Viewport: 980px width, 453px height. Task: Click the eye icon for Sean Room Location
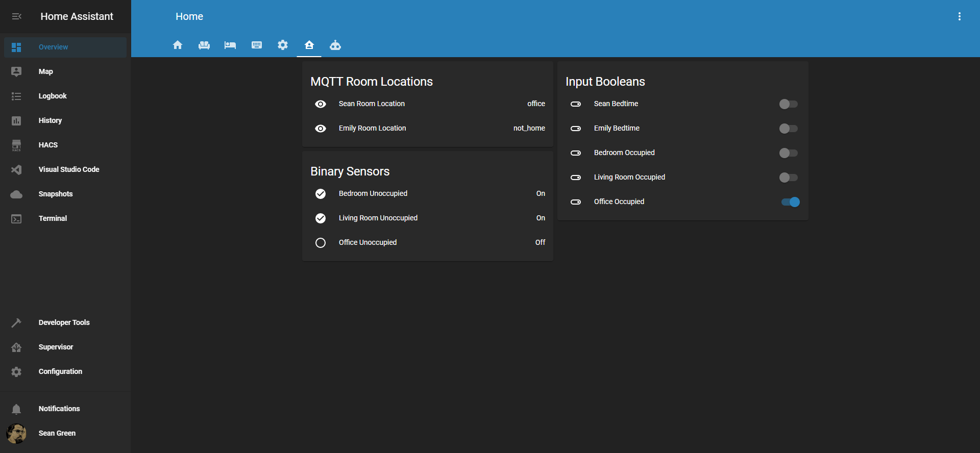point(321,104)
